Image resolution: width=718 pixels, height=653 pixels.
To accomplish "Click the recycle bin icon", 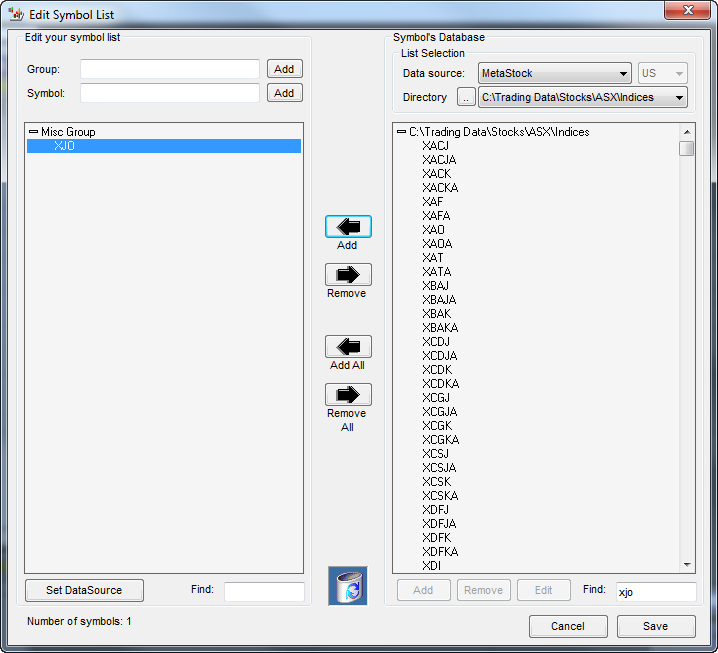I will pyautogui.click(x=348, y=586).
